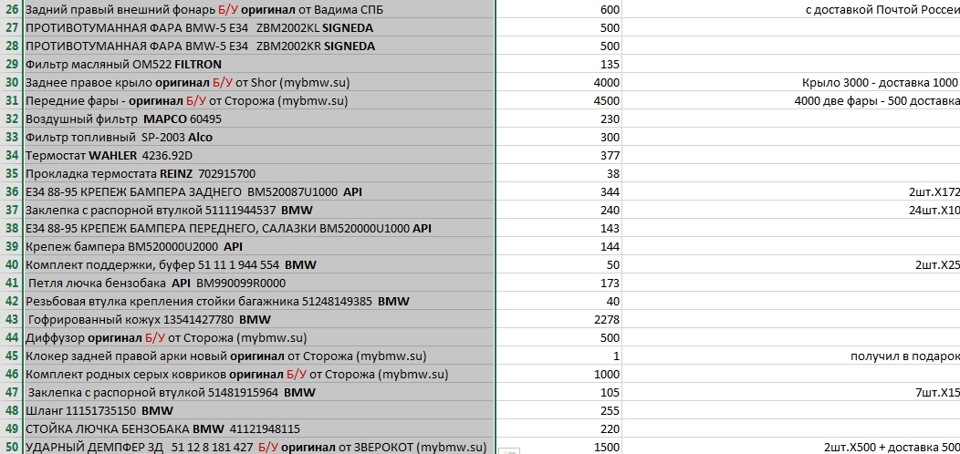Click price 344 in row 36
960x454 pixels.
[x=559, y=192]
